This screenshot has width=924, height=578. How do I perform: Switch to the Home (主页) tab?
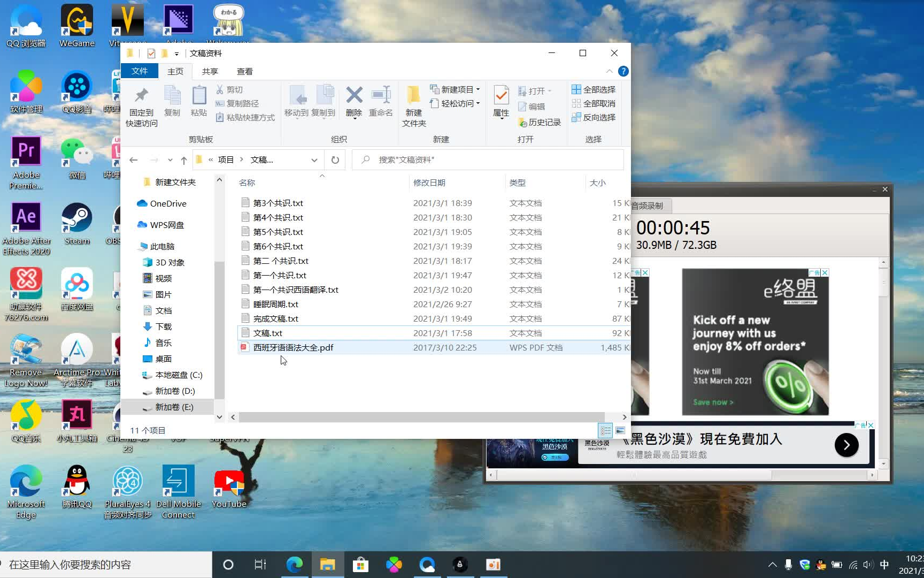click(x=175, y=71)
